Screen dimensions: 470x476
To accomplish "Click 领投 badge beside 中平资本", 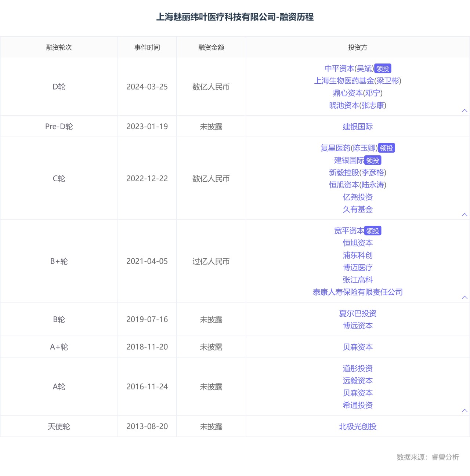I will pos(383,69).
